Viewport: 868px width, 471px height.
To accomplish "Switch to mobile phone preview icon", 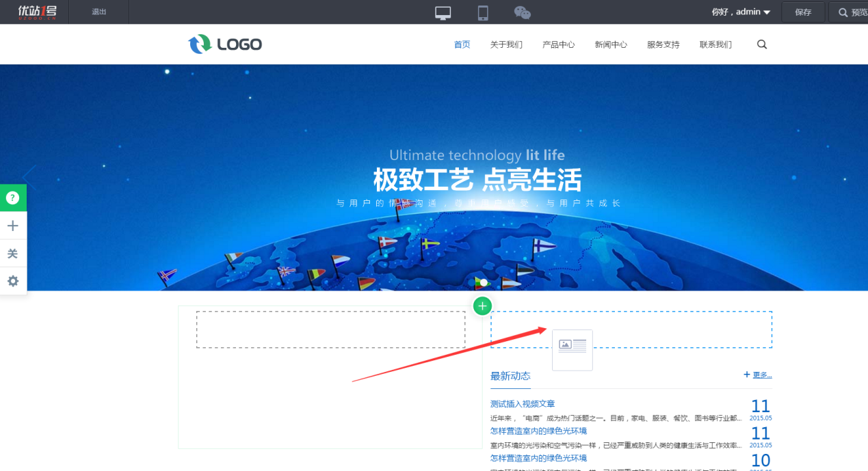I will point(483,12).
